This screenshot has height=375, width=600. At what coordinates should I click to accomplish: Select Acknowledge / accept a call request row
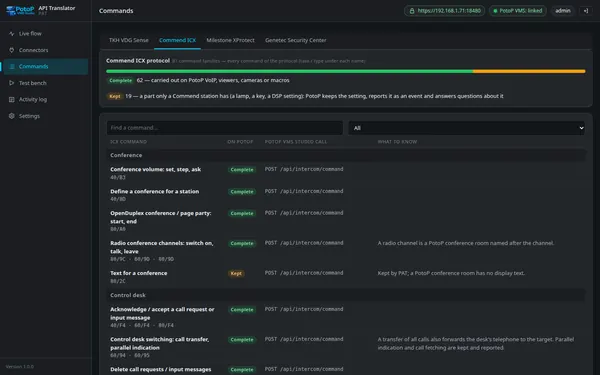[x=346, y=317]
